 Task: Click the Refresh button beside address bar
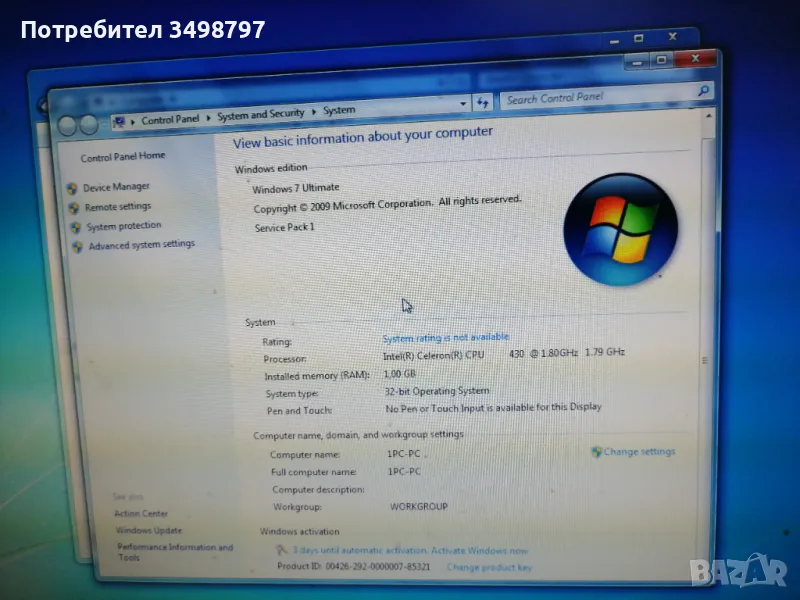484,102
